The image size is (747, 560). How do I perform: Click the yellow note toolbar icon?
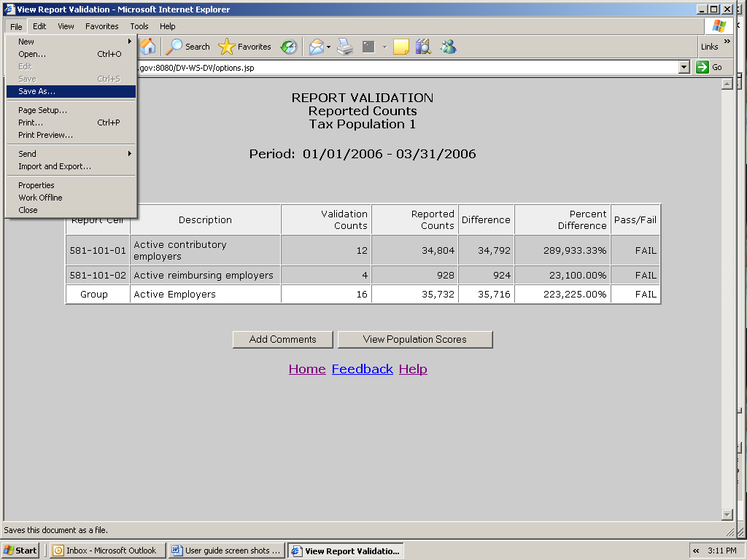[400, 47]
